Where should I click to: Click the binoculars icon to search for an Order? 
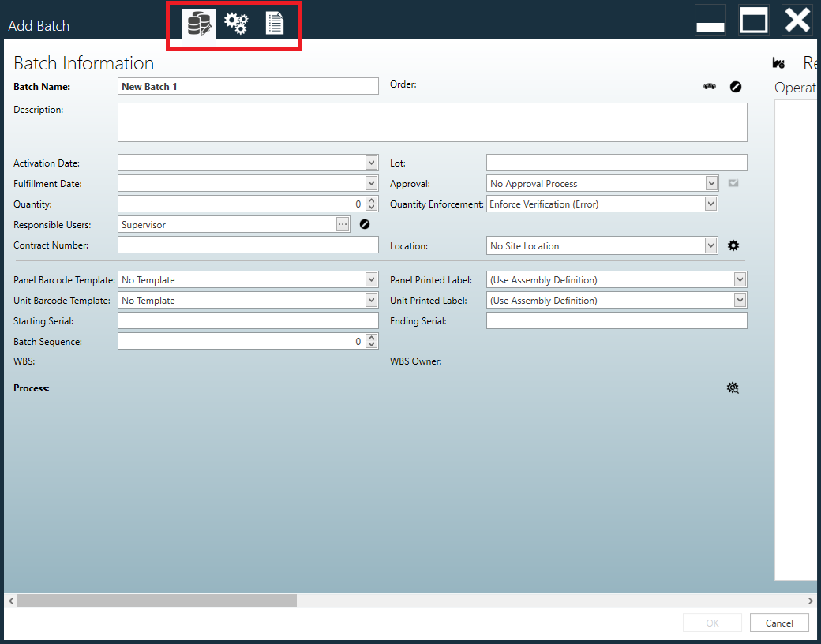pyautogui.click(x=710, y=86)
